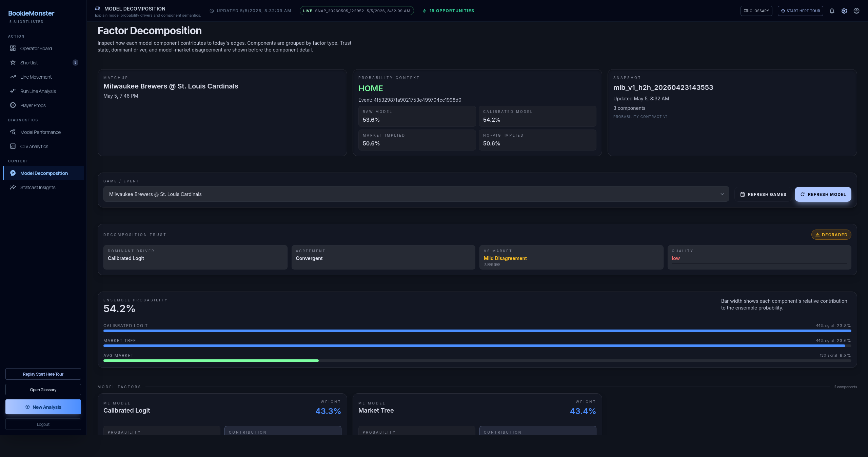Viewport: 868px width, 457px height.
Task: Click the 43.4% weight value
Action: [583, 411]
